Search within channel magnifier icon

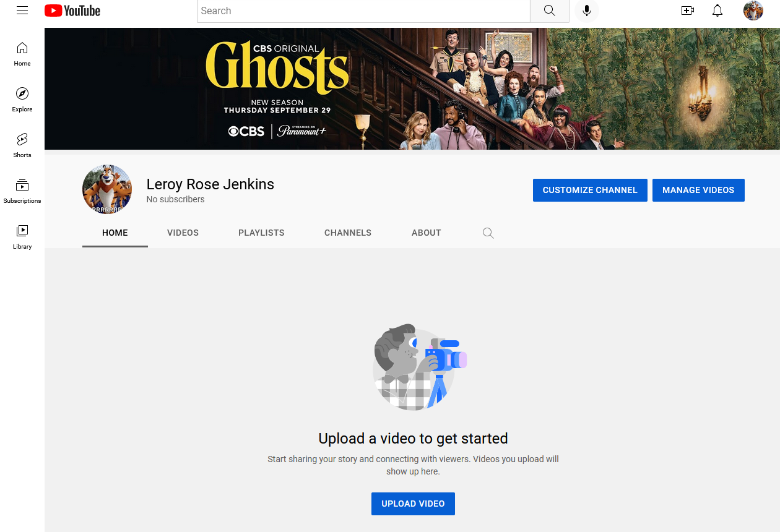pos(488,233)
